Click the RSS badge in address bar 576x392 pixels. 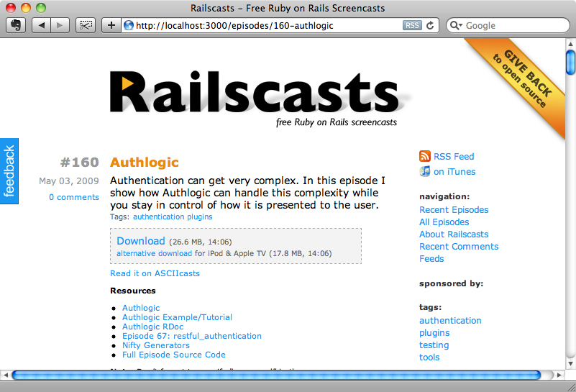click(412, 25)
